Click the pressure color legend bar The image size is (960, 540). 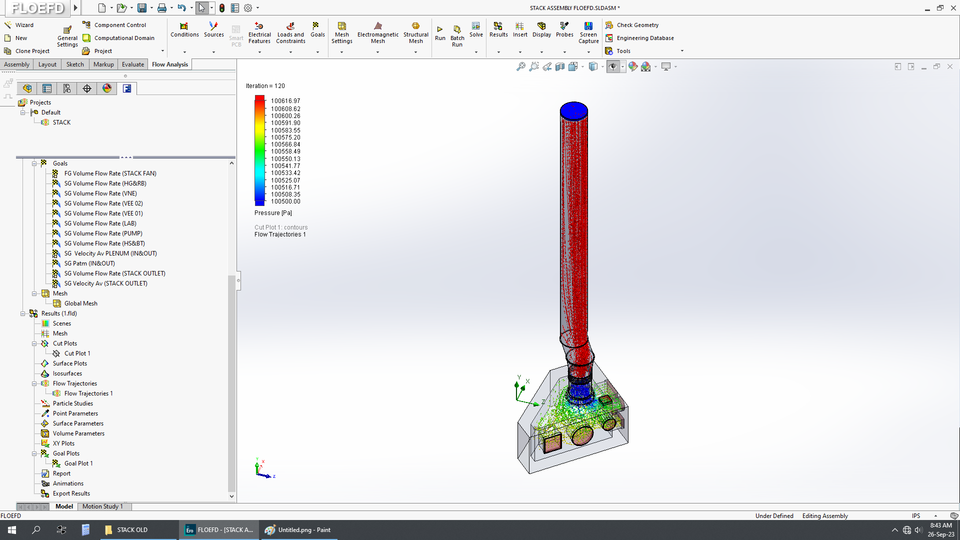click(260, 151)
